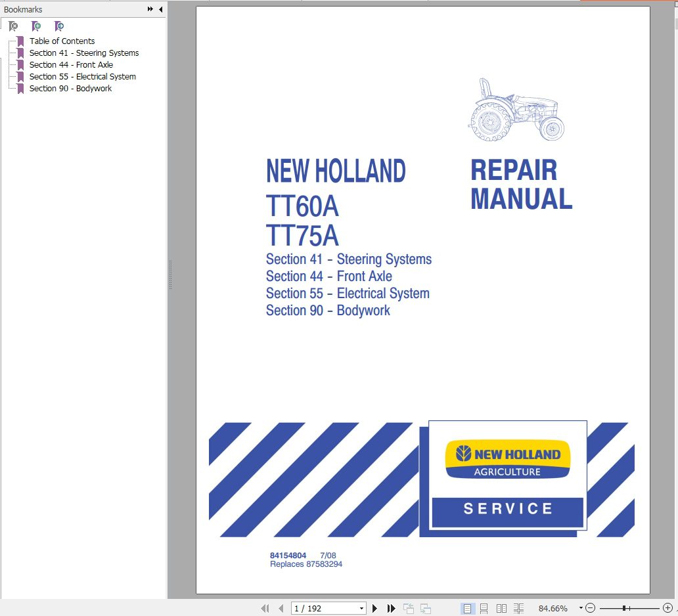The height and width of the screenshot is (616, 678).
Task: Click the previous view icon
Action: (409, 608)
